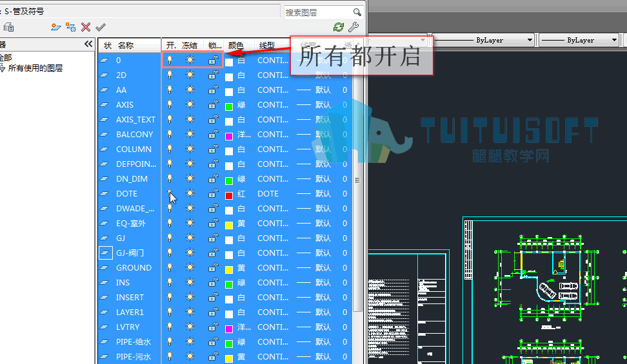Click the 名称 column header
This screenshot has width=627, height=364.
(126, 46)
